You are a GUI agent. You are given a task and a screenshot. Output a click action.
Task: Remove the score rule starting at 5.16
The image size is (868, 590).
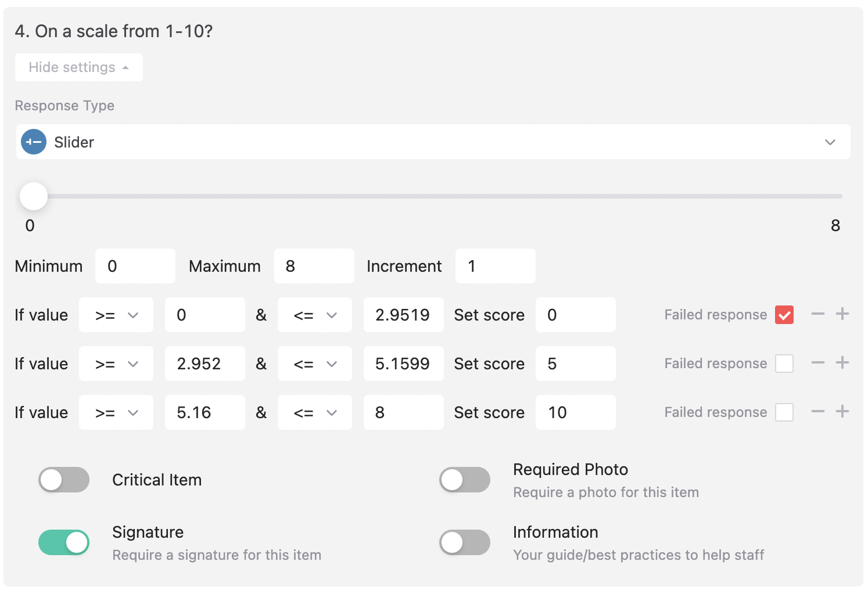click(x=818, y=412)
